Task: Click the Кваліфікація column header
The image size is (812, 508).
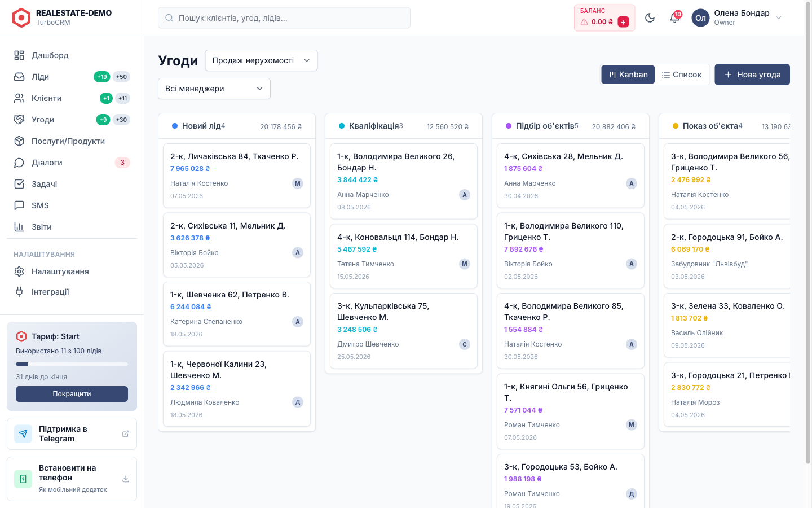Action: coord(404,126)
